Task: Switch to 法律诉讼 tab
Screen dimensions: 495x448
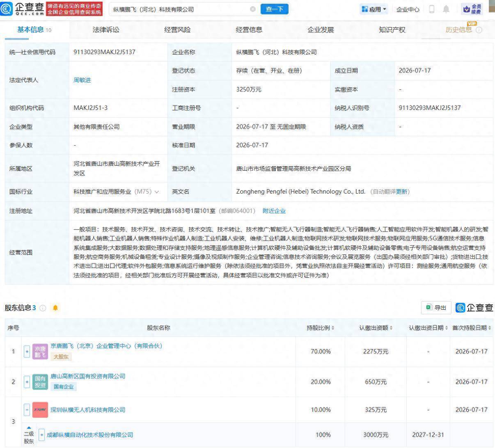Action: (x=106, y=30)
